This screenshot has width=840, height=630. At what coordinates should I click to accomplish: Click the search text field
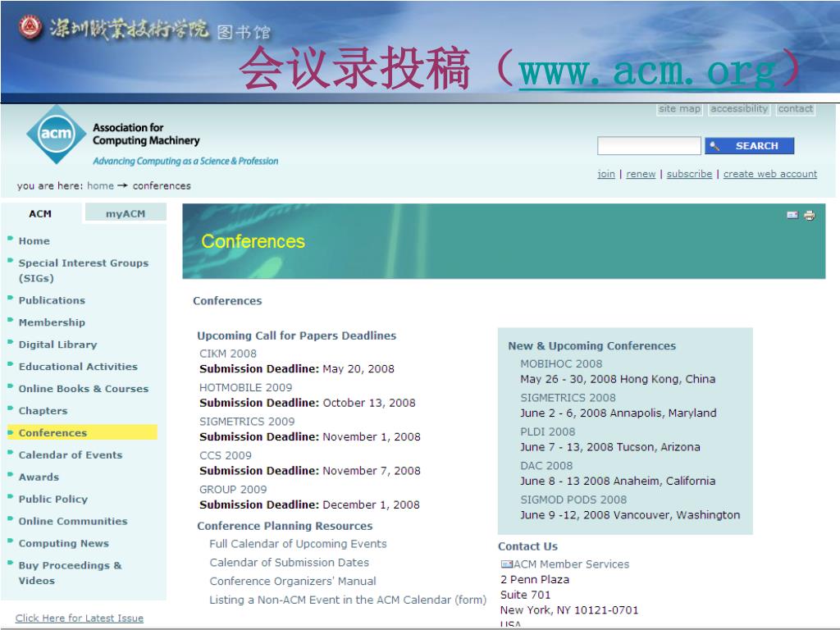(649, 146)
